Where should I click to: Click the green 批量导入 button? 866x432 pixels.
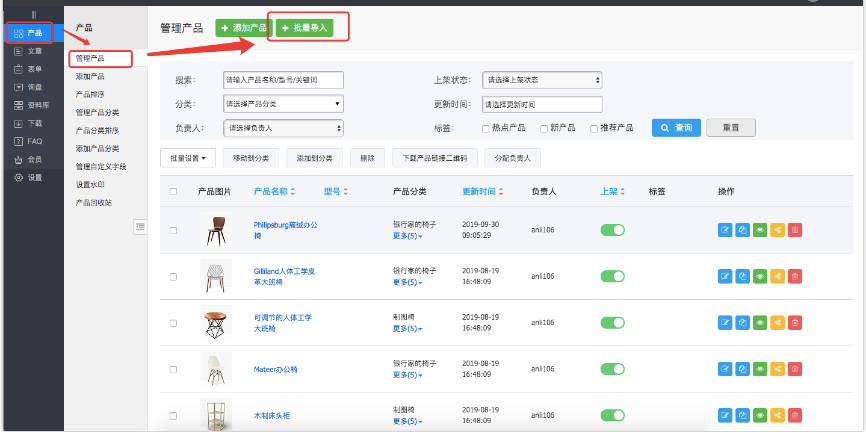click(303, 28)
